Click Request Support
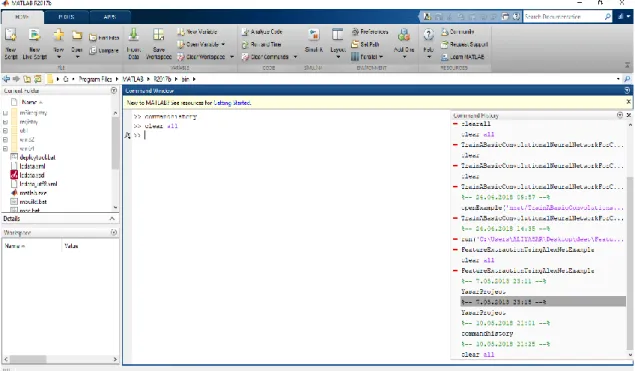635x371 pixels. [464, 44]
